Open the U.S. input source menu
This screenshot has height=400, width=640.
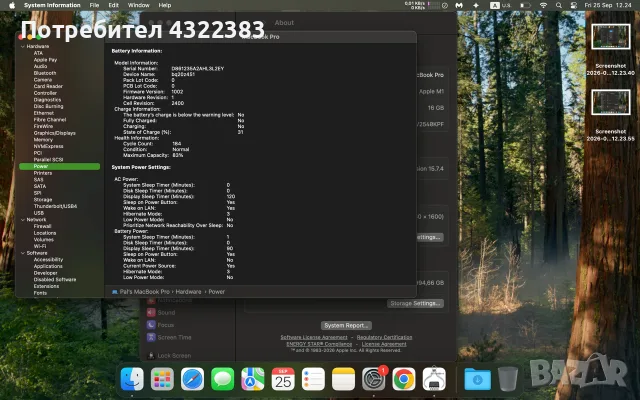click(501, 5)
